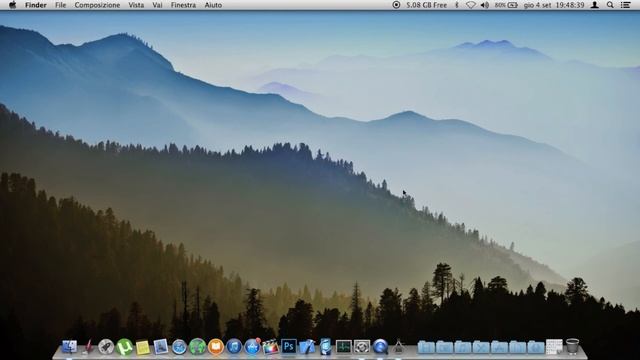This screenshot has height=360, width=640.
Task: Open the Composizione menu
Action: 97,5
